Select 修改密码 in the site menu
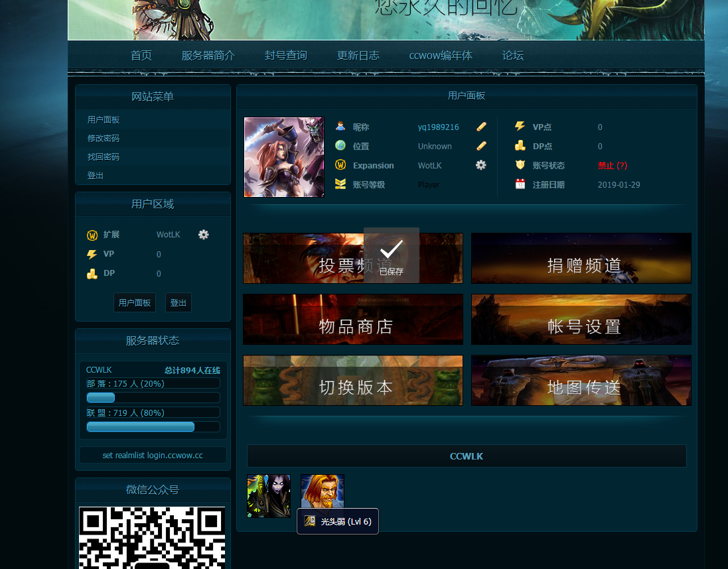Image resolution: width=728 pixels, height=569 pixels. 104,139
